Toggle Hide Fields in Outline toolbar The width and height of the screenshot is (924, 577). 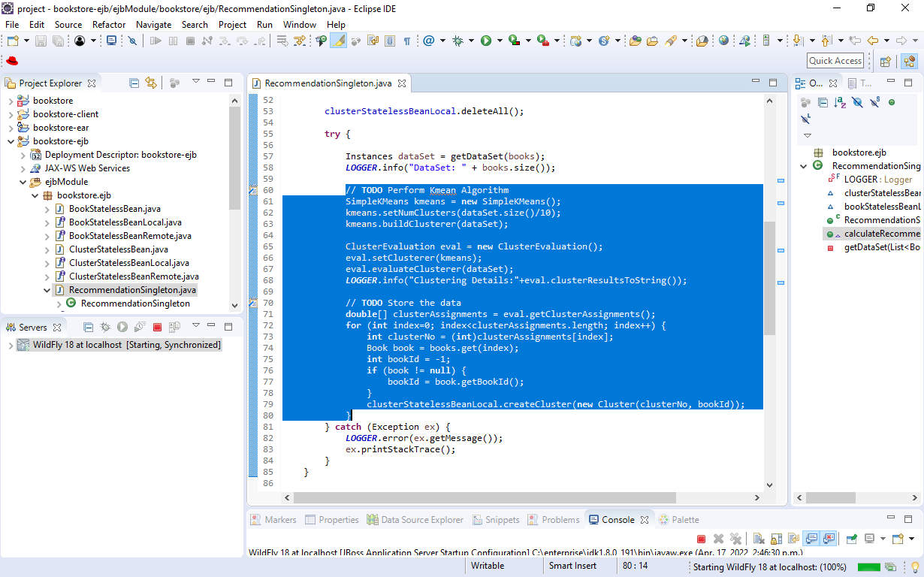tap(857, 102)
